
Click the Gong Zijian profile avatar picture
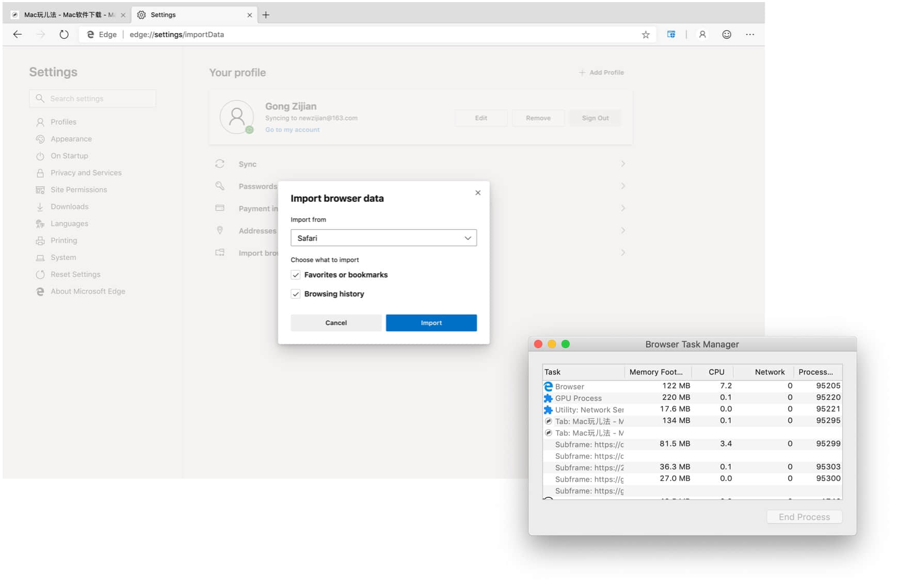pos(237,117)
